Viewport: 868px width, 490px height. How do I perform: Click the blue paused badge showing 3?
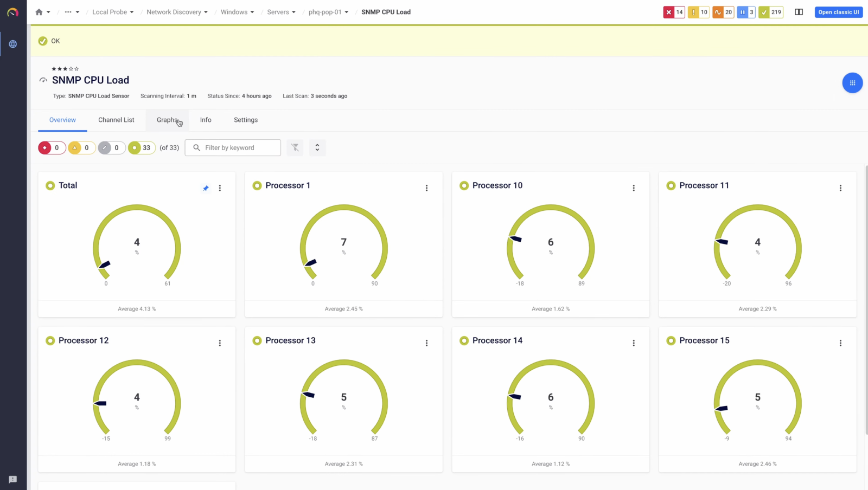point(746,12)
